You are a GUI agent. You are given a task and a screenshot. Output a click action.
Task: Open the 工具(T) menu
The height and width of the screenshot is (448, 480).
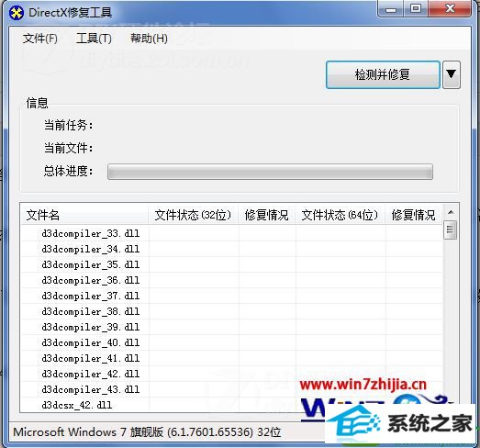(x=94, y=39)
